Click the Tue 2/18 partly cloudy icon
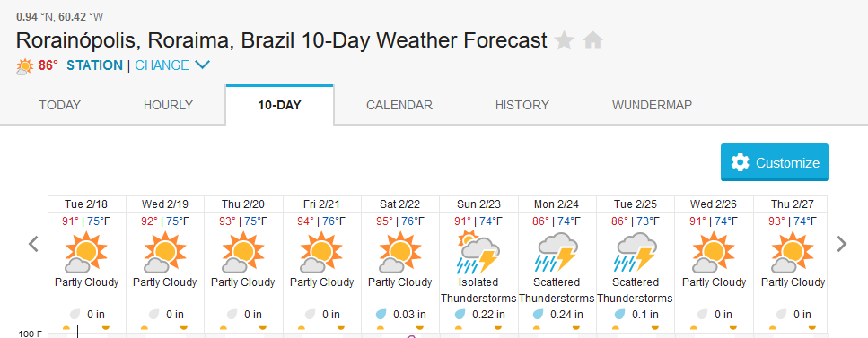The image size is (868, 338). [86, 253]
